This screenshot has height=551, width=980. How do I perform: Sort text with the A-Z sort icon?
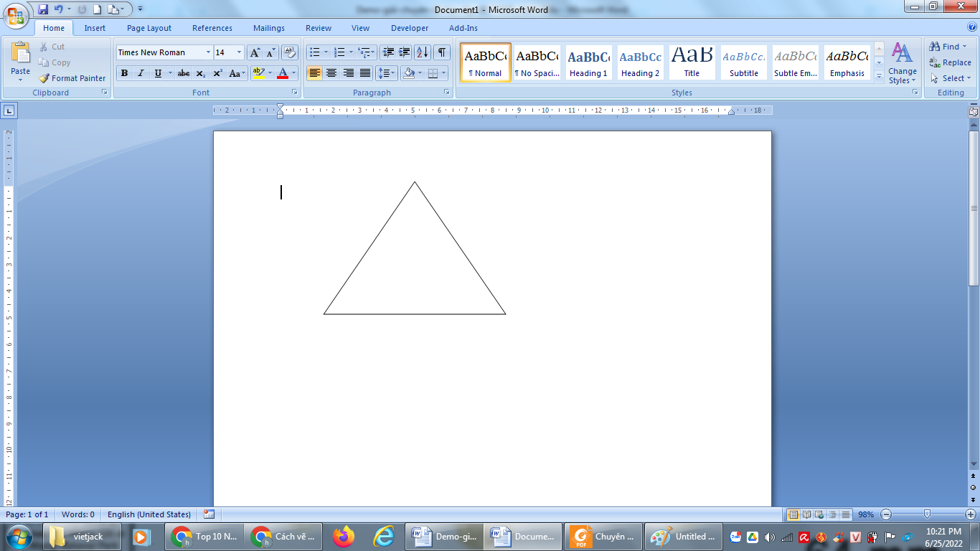point(423,52)
